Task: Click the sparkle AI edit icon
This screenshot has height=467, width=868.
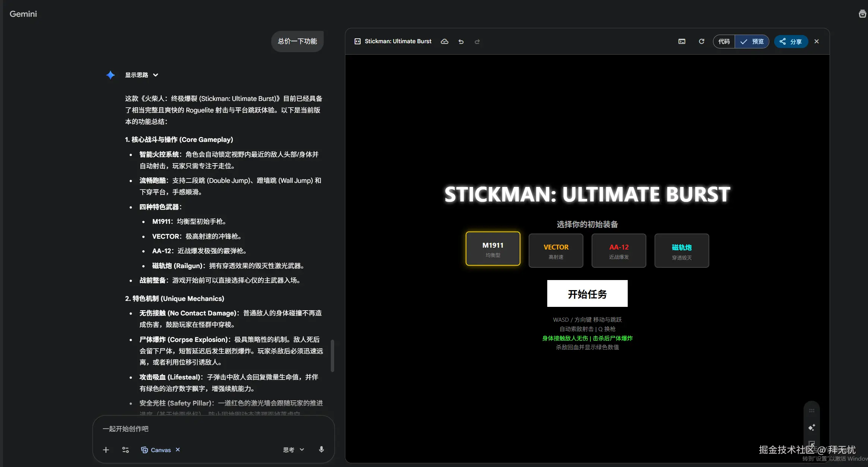Action: tap(811, 427)
